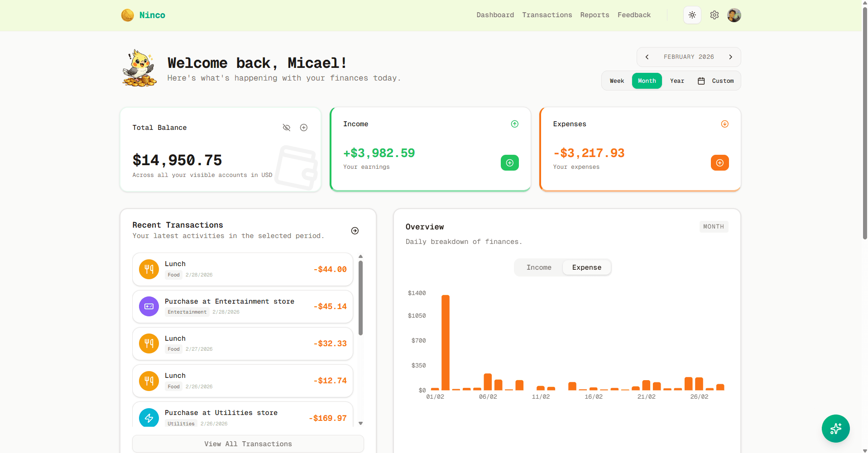Click the sun icon to switch theme
The image size is (868, 453).
(x=692, y=15)
